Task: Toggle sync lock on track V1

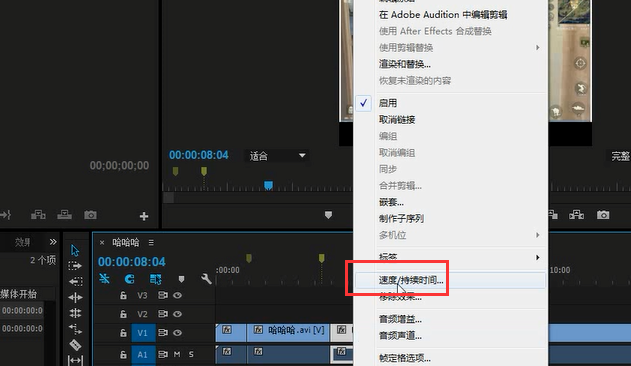Action: [x=163, y=333]
